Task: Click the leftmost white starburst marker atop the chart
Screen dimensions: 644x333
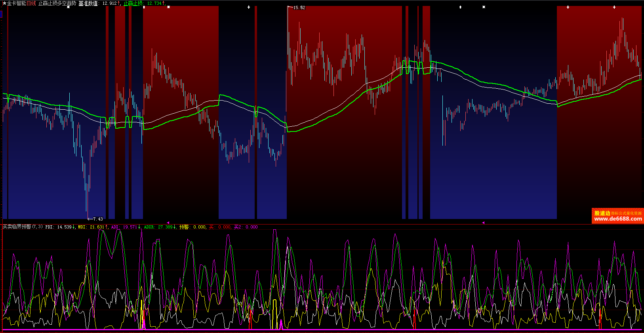Action: [x=68, y=7]
